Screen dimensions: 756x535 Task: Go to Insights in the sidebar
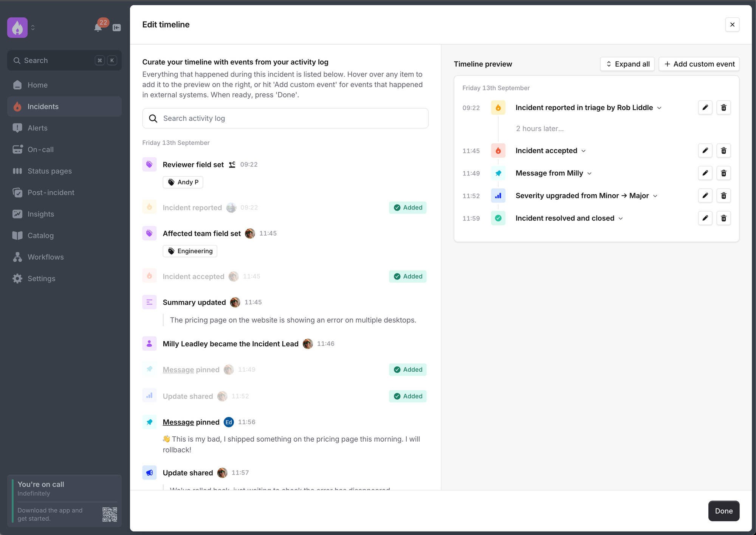(41, 214)
